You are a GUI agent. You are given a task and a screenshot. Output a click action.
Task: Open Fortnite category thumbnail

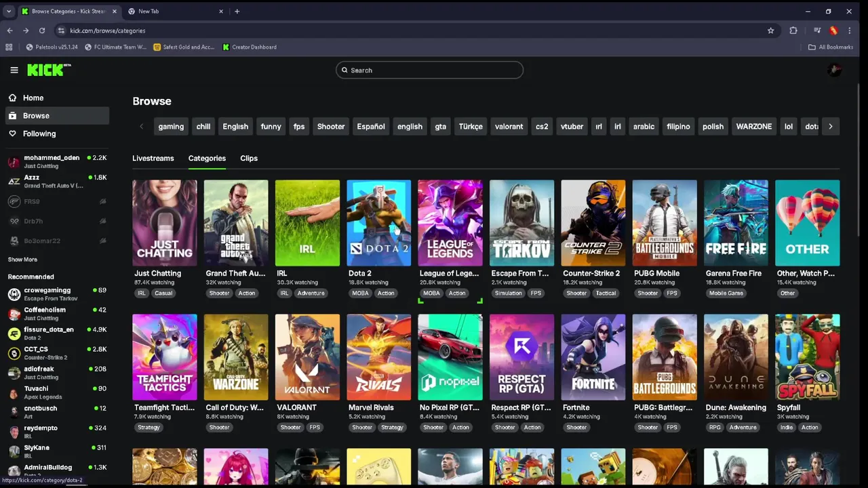pyautogui.click(x=593, y=357)
